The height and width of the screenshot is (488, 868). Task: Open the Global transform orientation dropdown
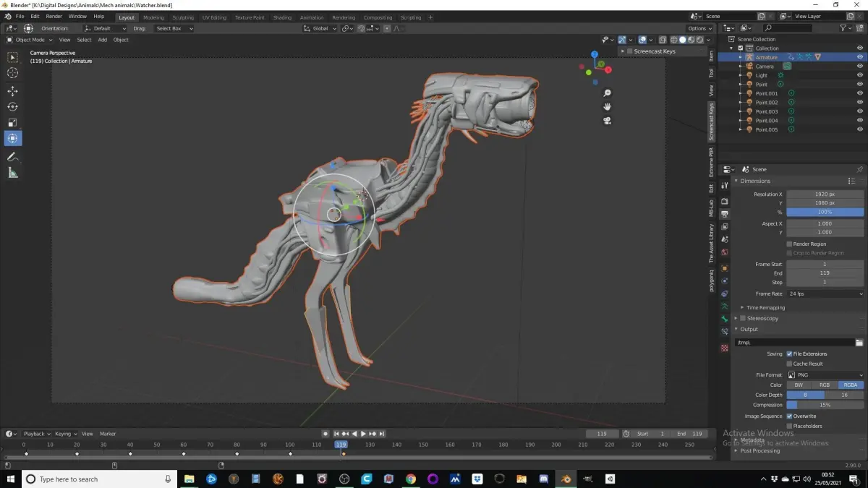coord(319,28)
